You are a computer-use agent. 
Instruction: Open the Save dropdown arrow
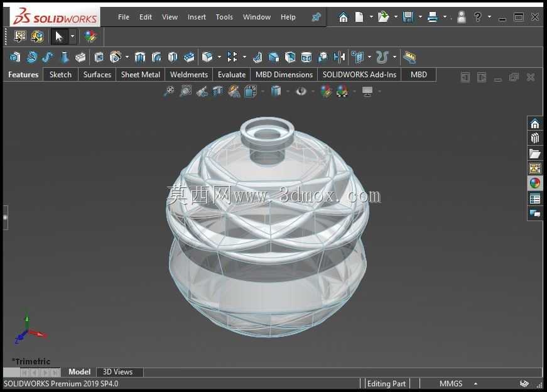coord(420,17)
